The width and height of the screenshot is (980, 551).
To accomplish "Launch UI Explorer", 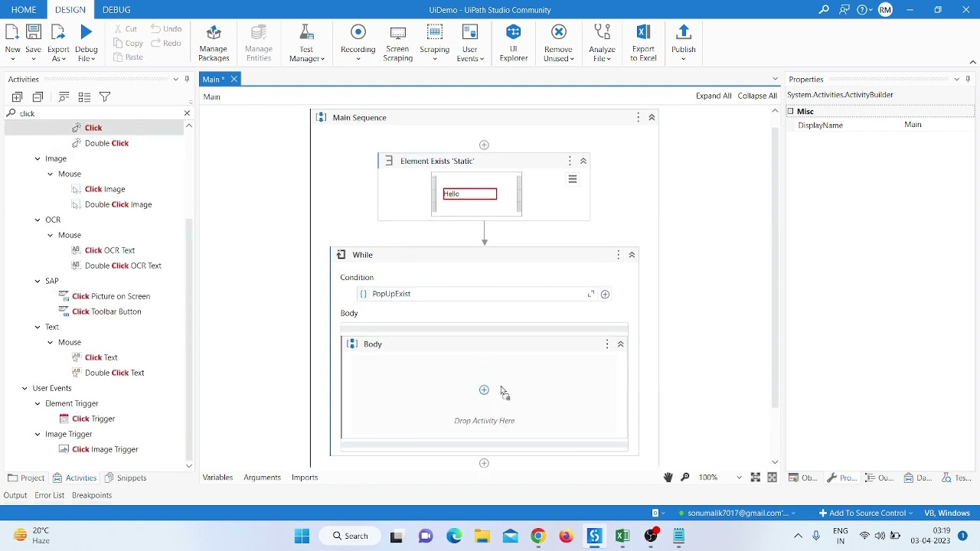I will 514,42.
